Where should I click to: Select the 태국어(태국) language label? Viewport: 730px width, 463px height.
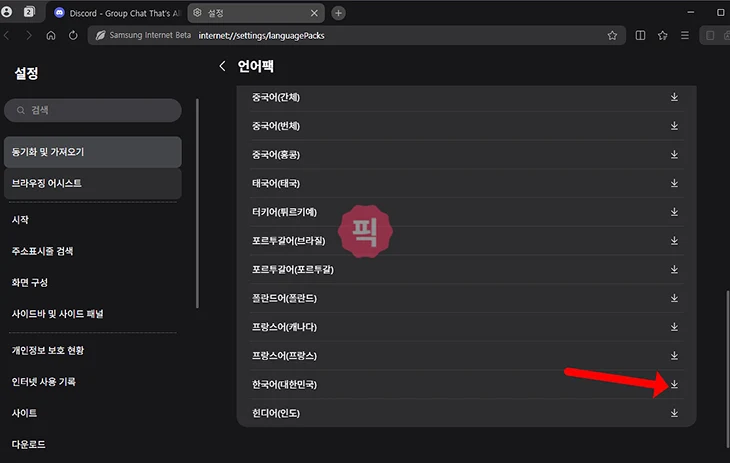click(276, 184)
